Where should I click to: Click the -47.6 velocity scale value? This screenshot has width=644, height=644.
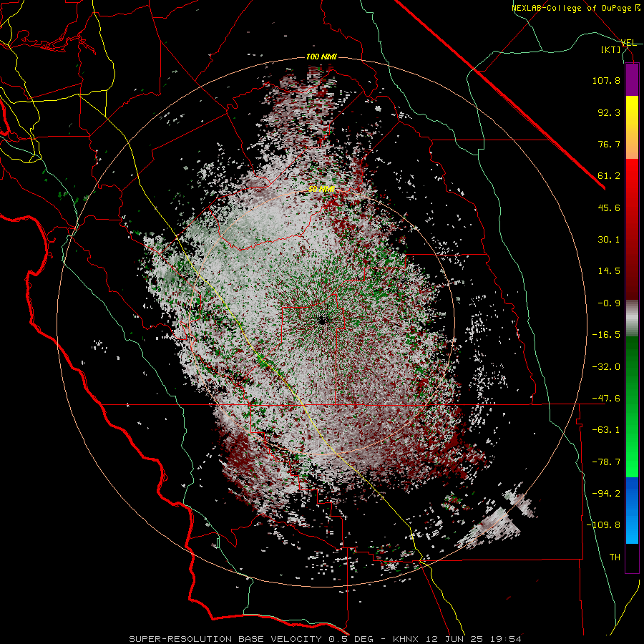tap(606, 399)
